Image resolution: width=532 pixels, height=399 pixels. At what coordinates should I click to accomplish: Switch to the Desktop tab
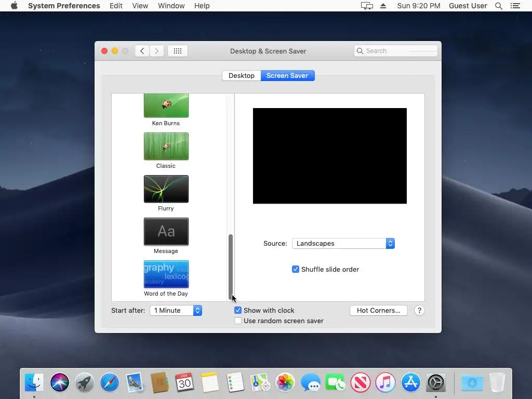pos(241,75)
